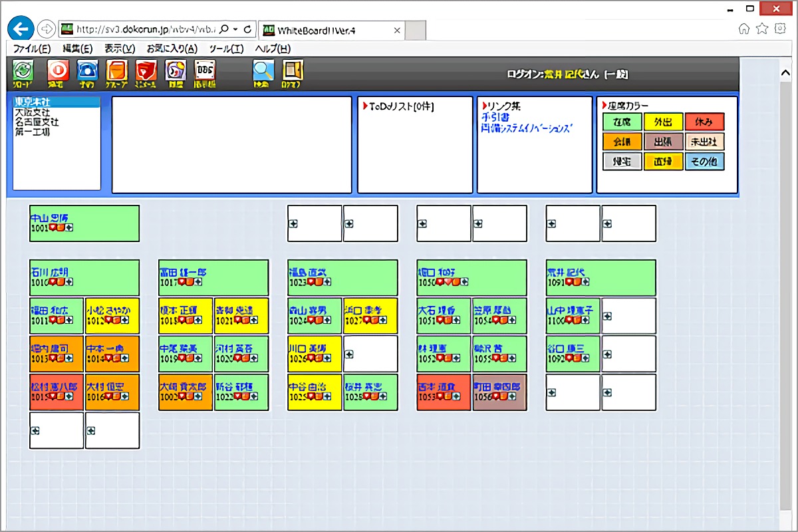The image size is (798, 532).
Task: Click the red message icon on seat 1012
Action: point(108,321)
